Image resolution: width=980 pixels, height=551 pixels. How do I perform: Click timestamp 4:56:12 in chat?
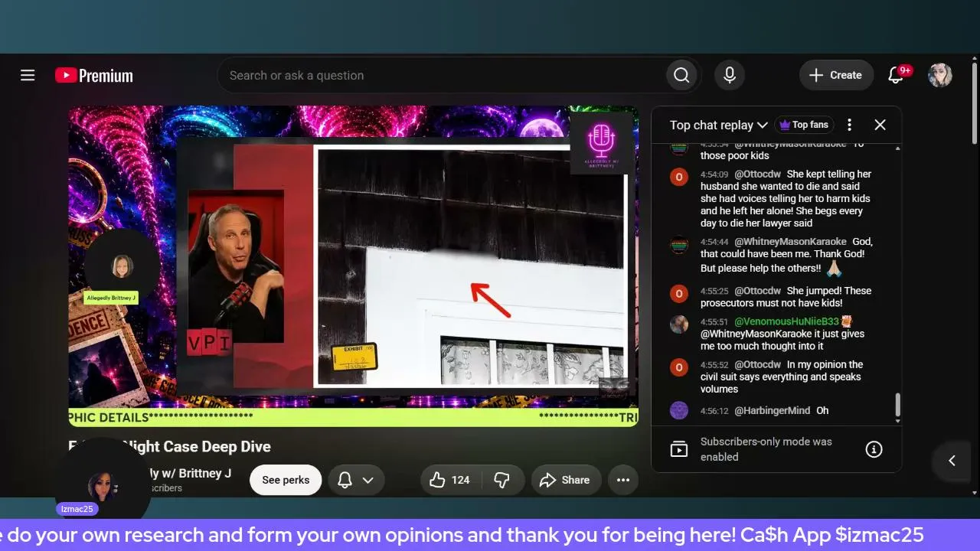click(x=714, y=411)
